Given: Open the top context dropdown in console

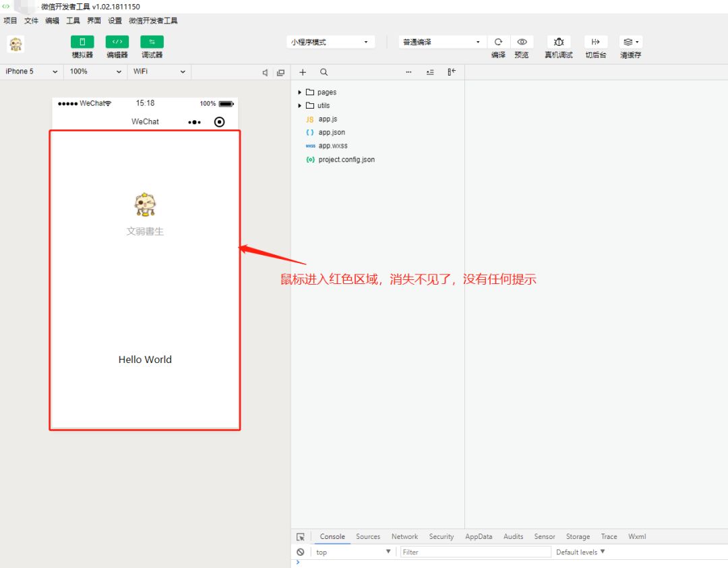Looking at the screenshot, I should coord(353,552).
